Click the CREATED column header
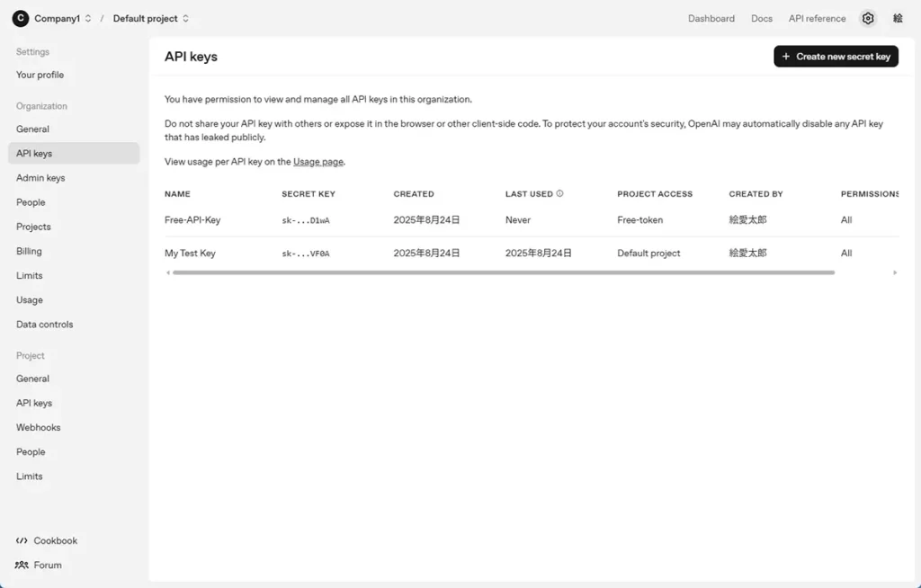 (414, 194)
